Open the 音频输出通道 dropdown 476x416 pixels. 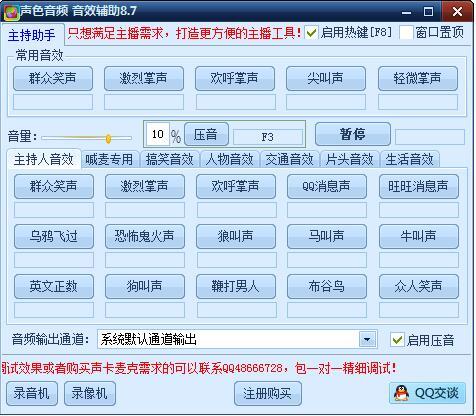pos(367,340)
